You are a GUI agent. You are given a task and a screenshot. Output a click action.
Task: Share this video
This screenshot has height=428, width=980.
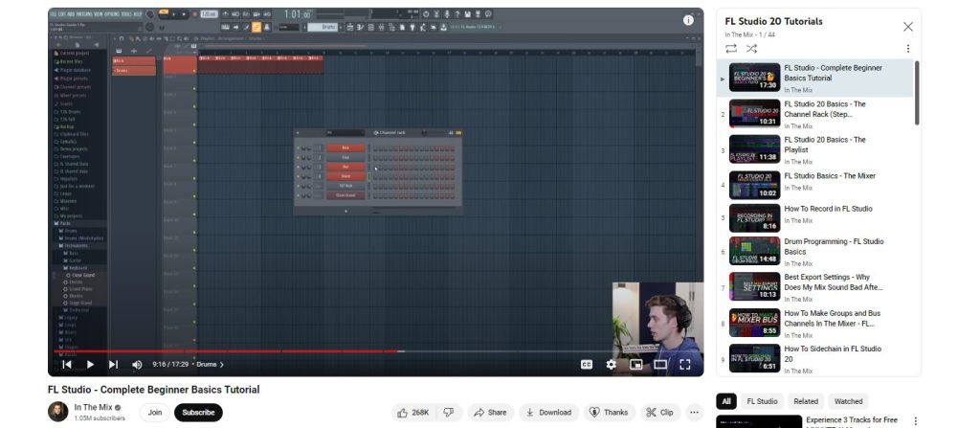491,413
